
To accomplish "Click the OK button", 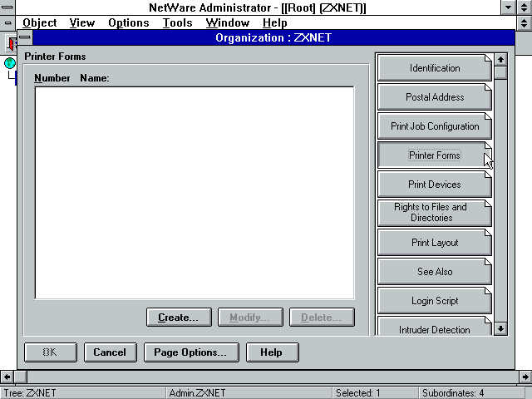I will point(51,352).
